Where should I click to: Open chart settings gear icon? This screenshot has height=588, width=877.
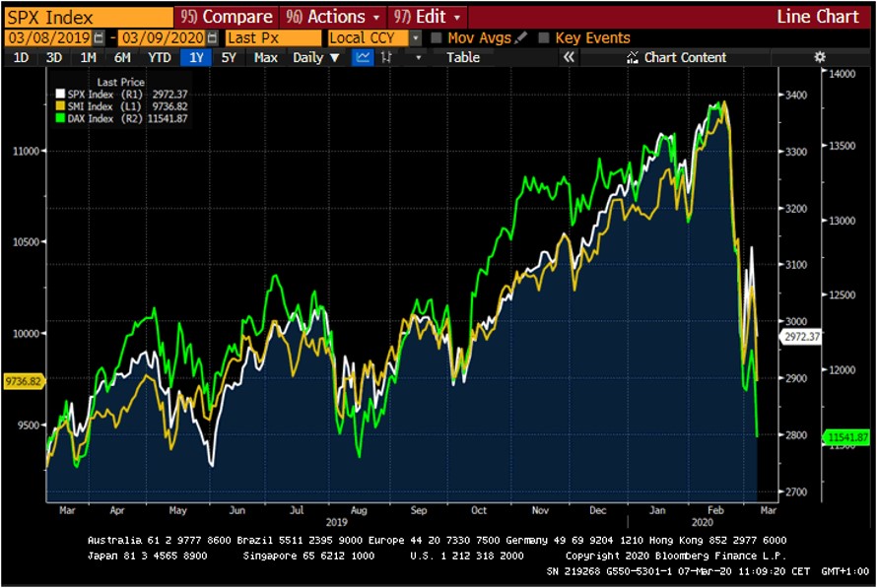(820, 57)
